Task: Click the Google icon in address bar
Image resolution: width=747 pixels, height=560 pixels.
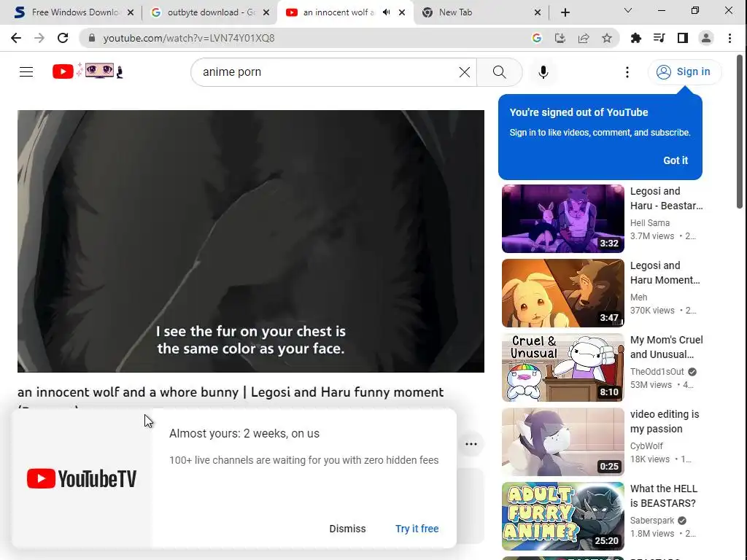Action: coord(536,38)
